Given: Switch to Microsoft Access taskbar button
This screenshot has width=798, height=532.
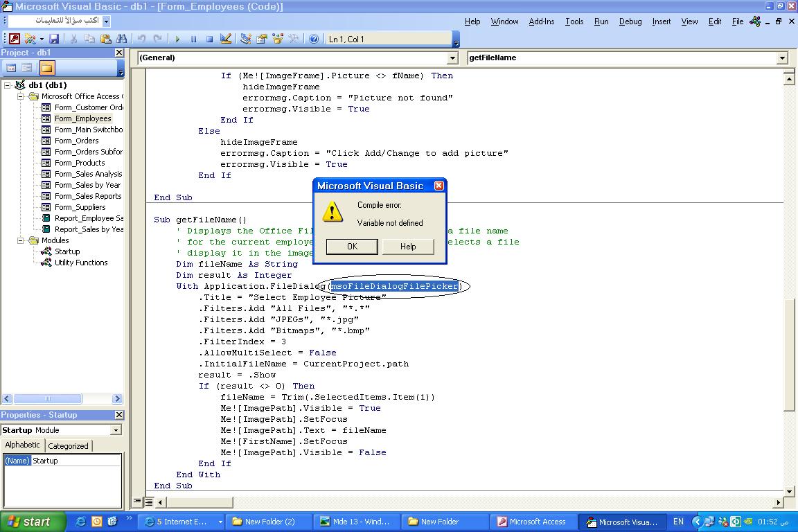Looking at the screenshot, I should click(x=535, y=522).
